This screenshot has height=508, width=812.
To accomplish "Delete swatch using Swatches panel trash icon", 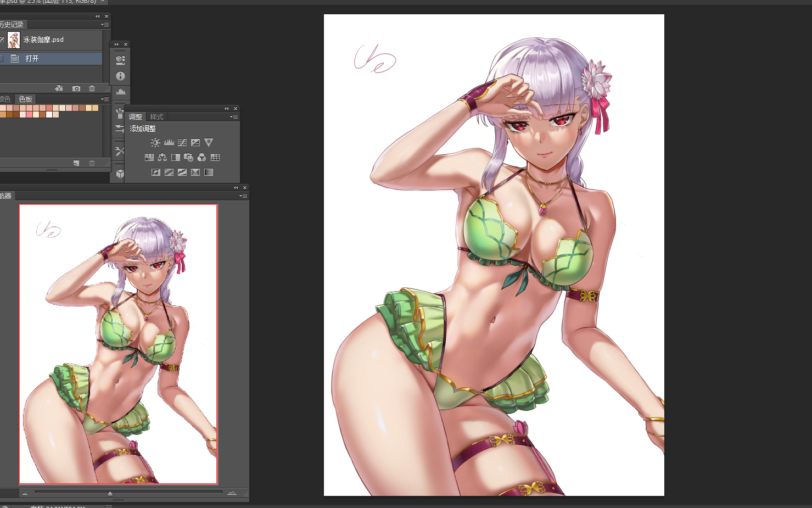I will point(92,163).
